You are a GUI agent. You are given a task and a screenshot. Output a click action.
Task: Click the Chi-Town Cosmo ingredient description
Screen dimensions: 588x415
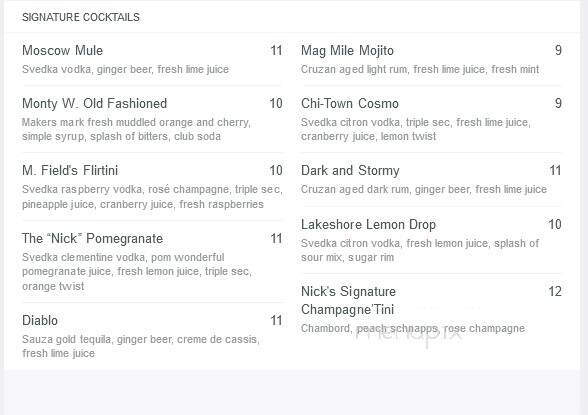coord(416,129)
